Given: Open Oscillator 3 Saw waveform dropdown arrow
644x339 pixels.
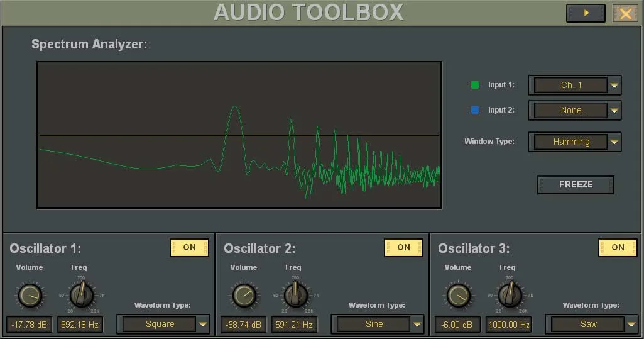Looking at the screenshot, I should 631,325.
